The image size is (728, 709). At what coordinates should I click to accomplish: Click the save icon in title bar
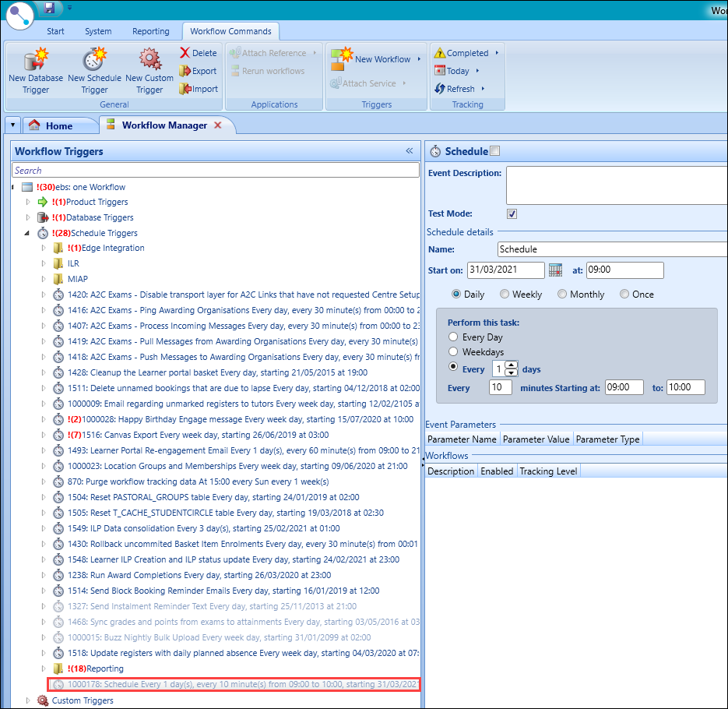[50, 8]
